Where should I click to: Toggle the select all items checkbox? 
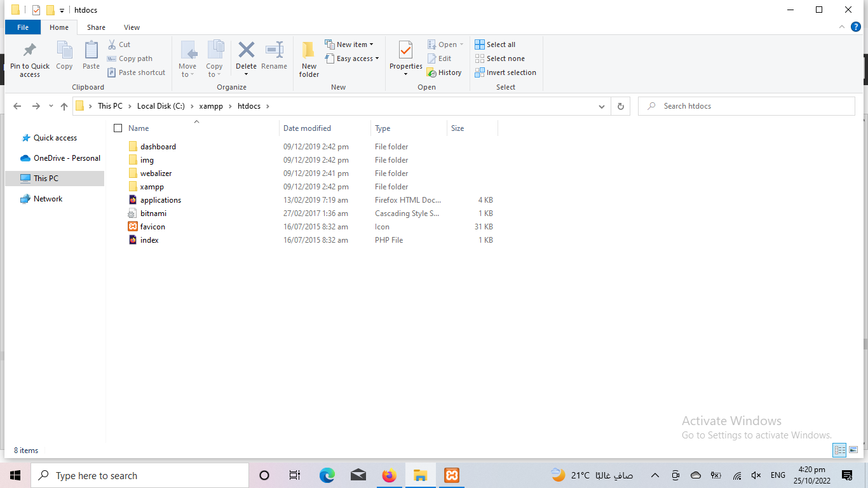(x=118, y=128)
